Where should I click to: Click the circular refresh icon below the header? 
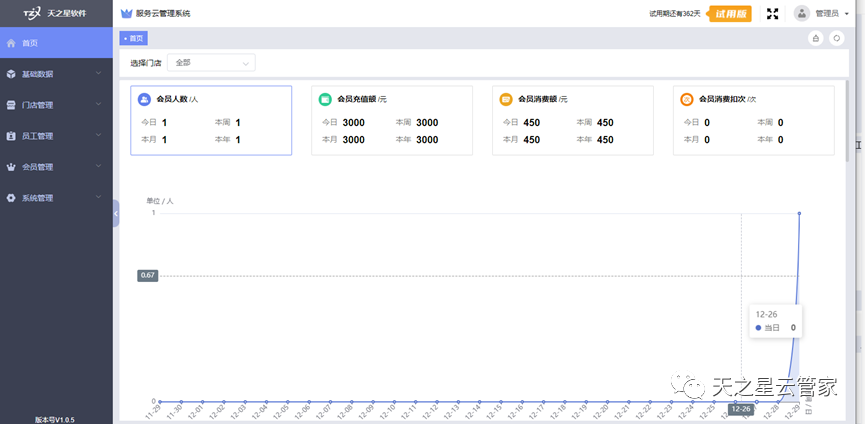[836, 38]
